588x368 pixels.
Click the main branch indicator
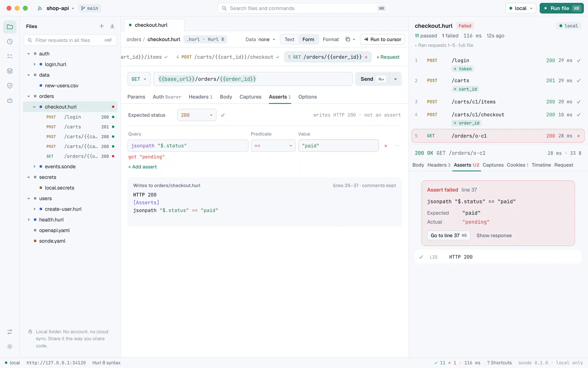(89, 8)
